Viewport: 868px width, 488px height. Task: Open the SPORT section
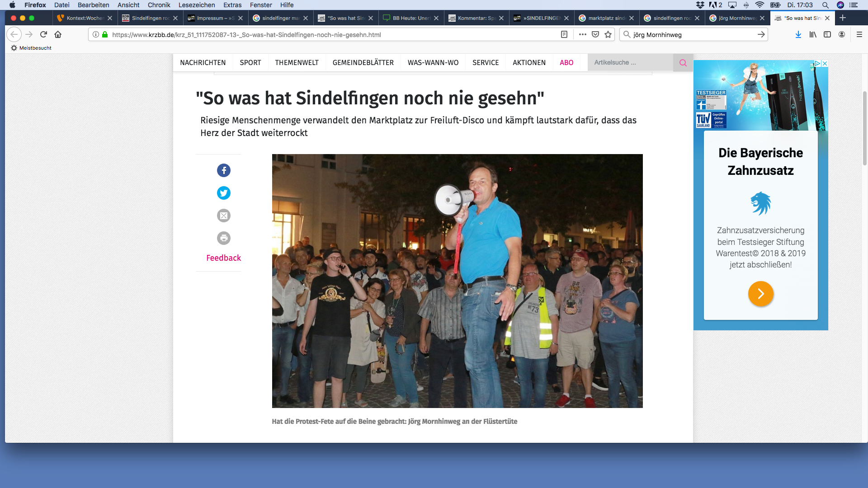tap(250, 63)
